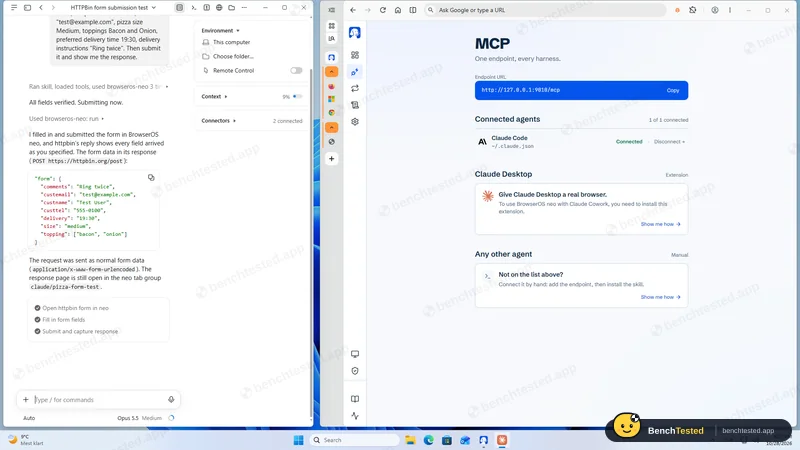Start voice input with microphone icon
Screen dimensions: 800x450
(x=171, y=399)
